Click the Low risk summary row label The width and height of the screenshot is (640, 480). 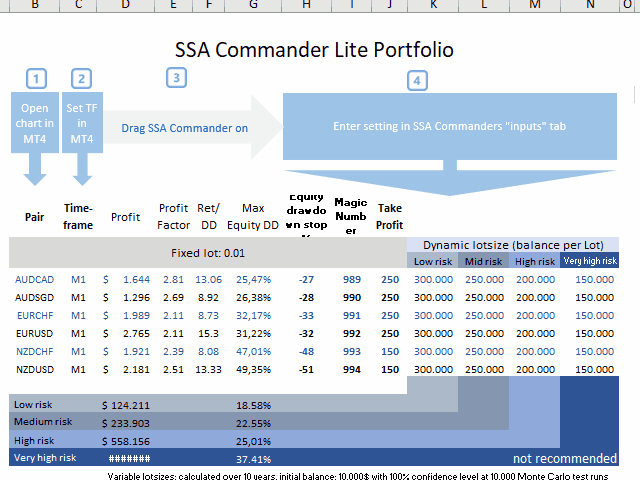pos(33,404)
